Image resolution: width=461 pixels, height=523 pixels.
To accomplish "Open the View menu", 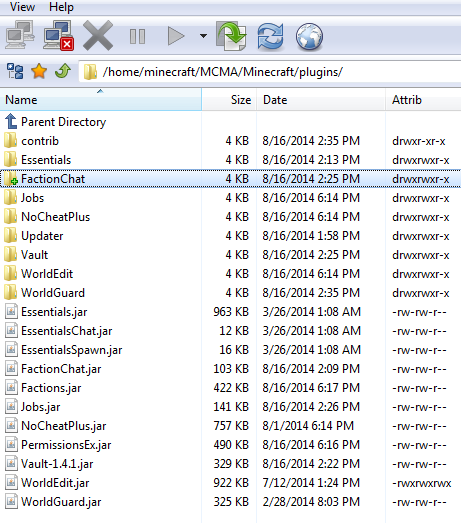I will 22,7.
